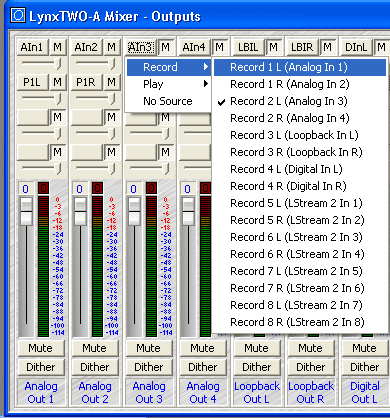Select Record 1 R (Analog In 2)
Viewport: 390px width, 418px height.
click(x=300, y=84)
